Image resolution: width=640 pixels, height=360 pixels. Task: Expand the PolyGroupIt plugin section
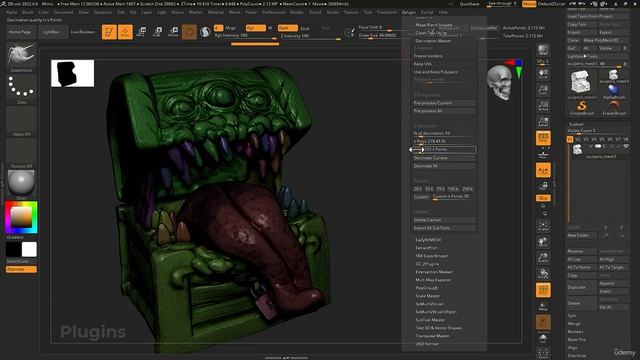coord(427,288)
